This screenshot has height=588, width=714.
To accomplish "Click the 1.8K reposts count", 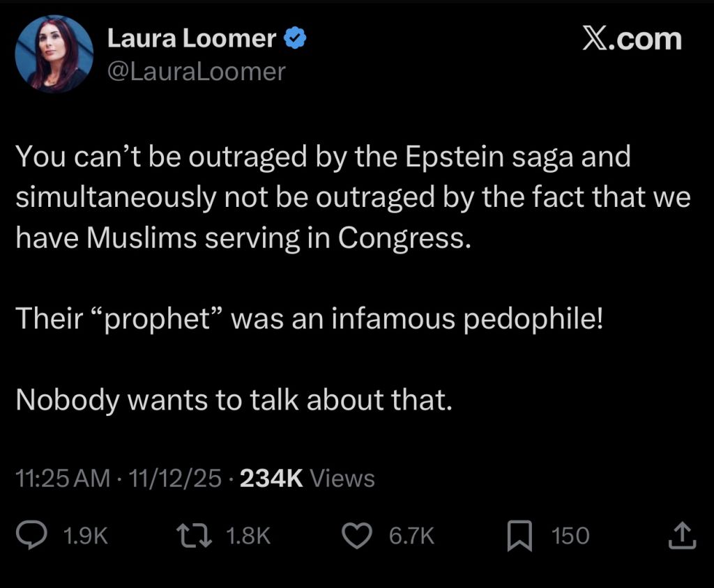I will [x=248, y=536].
